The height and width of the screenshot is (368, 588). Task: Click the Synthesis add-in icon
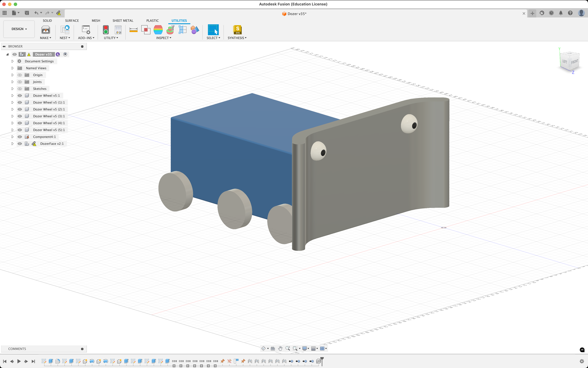[237, 30]
